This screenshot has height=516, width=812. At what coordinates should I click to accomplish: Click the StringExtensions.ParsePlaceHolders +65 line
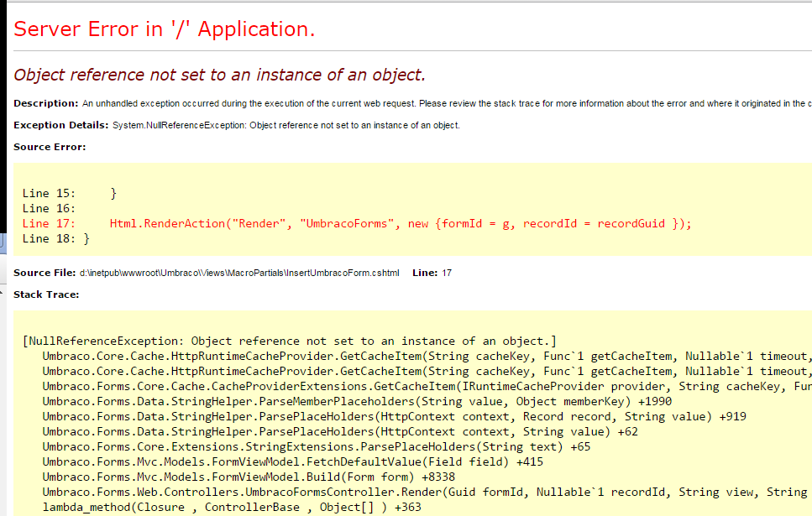(x=317, y=446)
